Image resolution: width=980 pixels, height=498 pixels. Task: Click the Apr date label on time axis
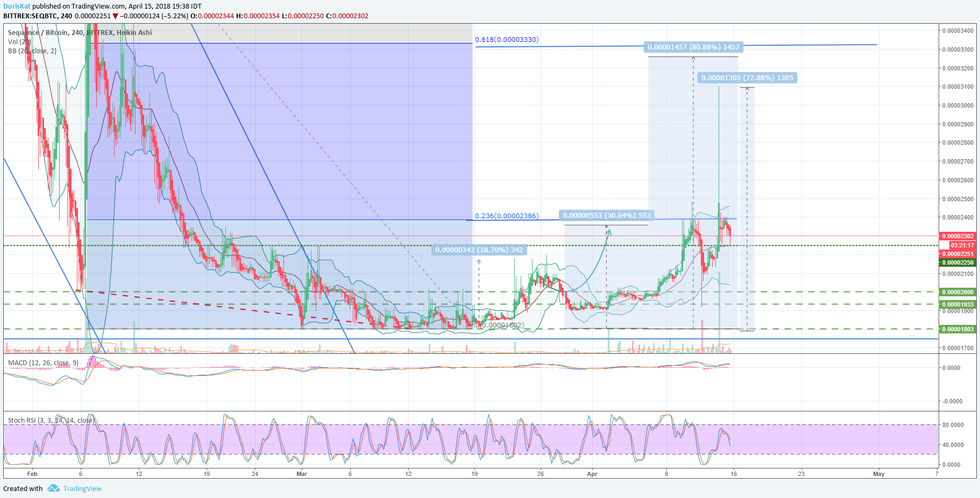(592, 474)
